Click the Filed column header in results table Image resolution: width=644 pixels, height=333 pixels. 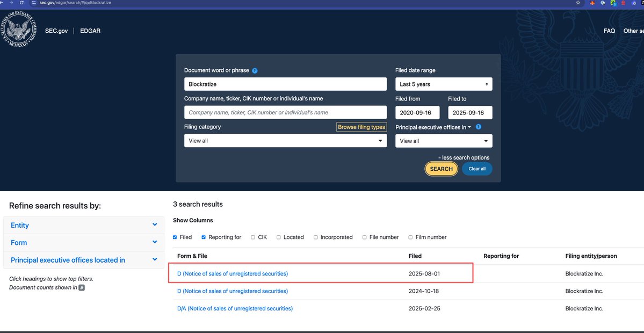pos(415,256)
